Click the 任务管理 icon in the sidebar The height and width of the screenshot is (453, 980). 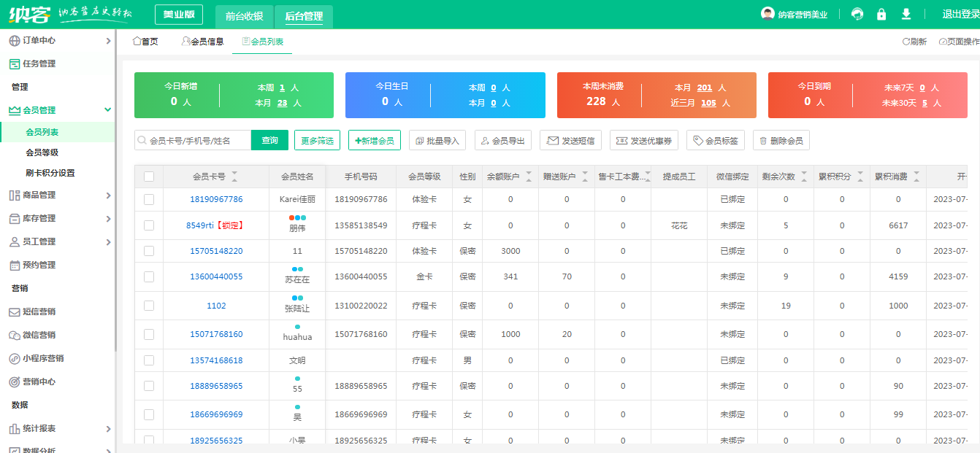[15, 63]
